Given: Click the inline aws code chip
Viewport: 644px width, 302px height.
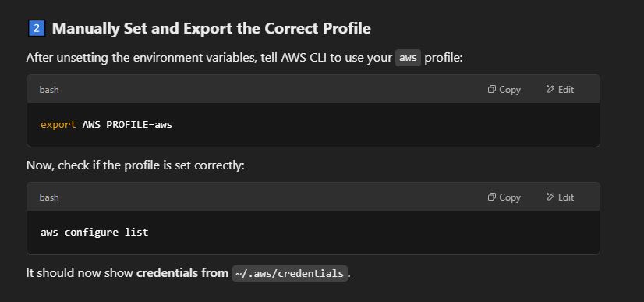Looking at the screenshot, I should [x=408, y=58].
